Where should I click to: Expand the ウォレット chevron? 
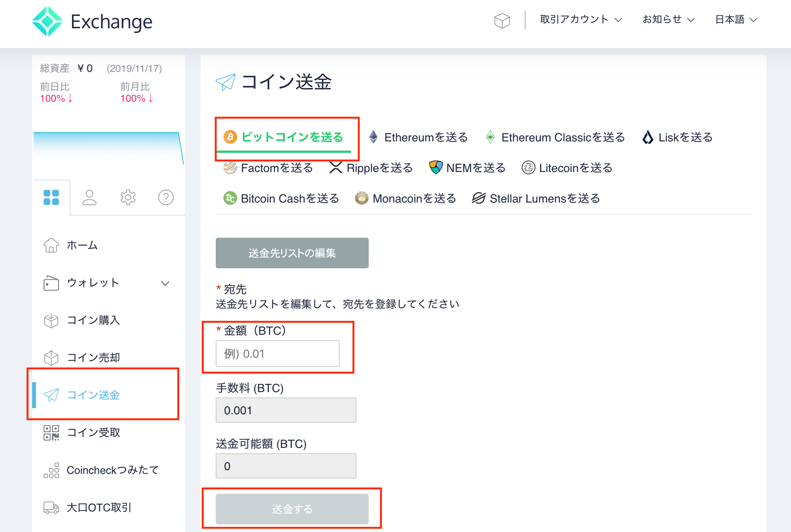[165, 283]
